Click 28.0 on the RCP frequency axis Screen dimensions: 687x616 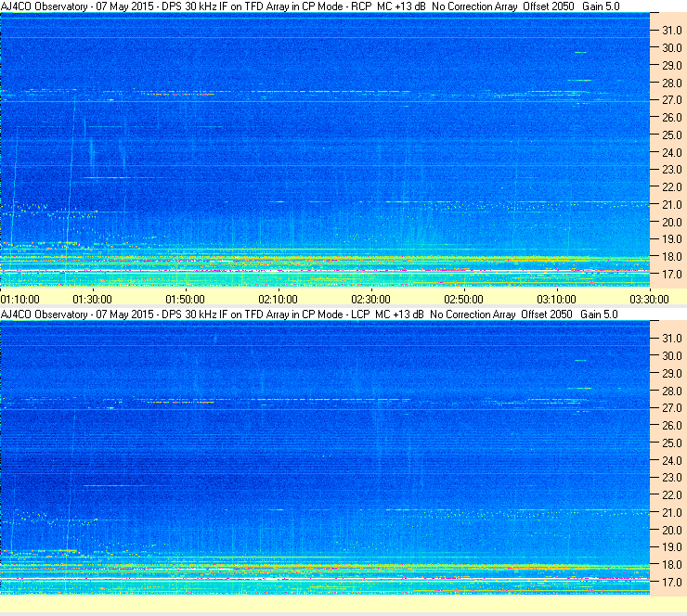pyautogui.click(x=672, y=83)
